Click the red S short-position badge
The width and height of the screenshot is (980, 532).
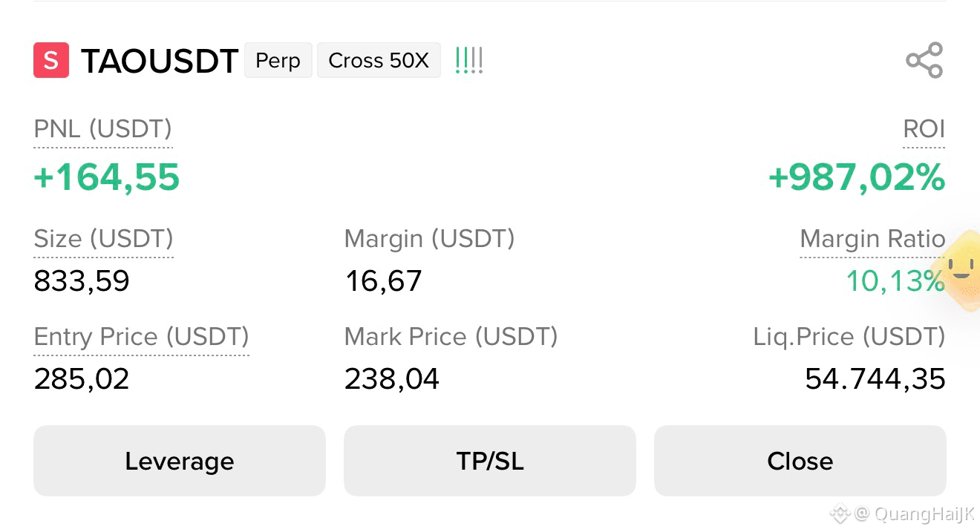pyautogui.click(x=51, y=60)
